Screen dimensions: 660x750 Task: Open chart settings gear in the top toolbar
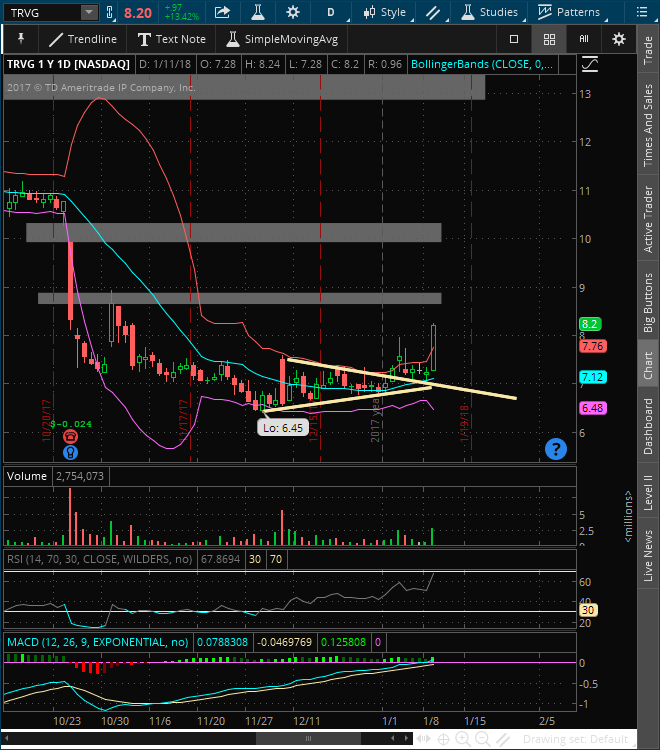click(293, 12)
